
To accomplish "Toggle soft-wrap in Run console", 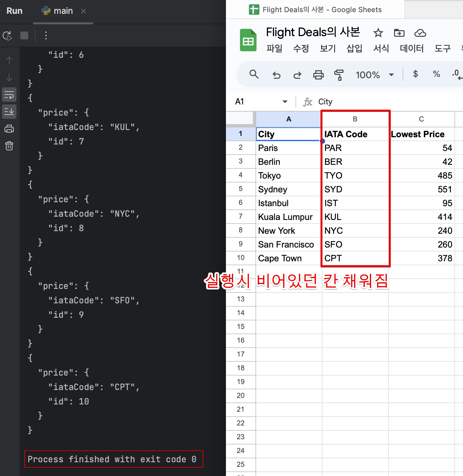I will coord(9,95).
